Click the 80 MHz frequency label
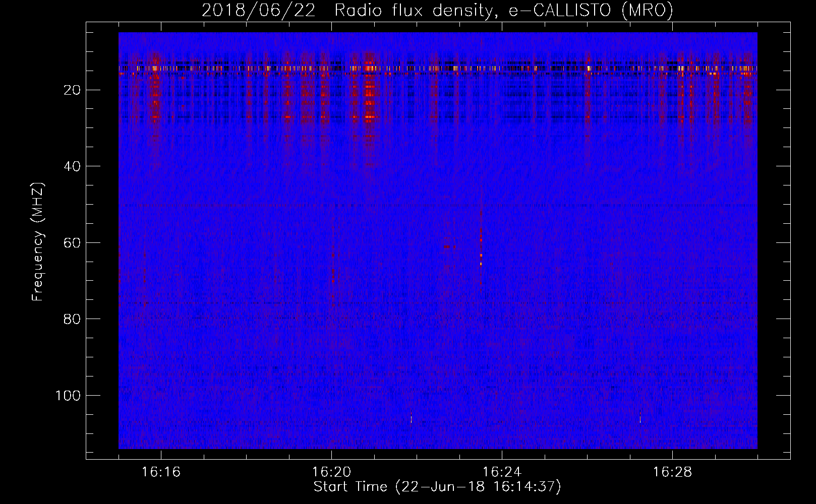The width and height of the screenshot is (816, 504). tap(73, 319)
